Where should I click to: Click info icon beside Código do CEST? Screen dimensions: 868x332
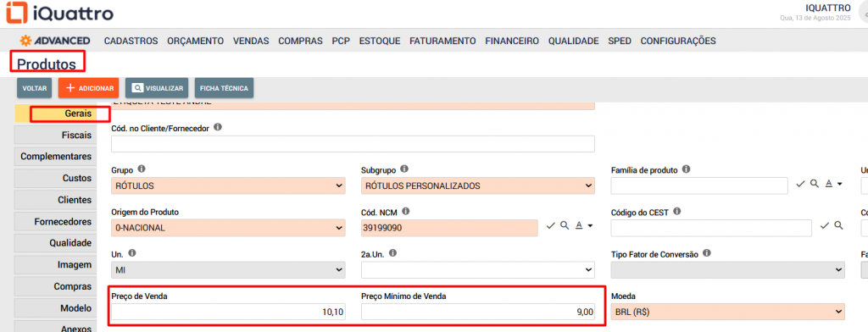[x=677, y=211]
